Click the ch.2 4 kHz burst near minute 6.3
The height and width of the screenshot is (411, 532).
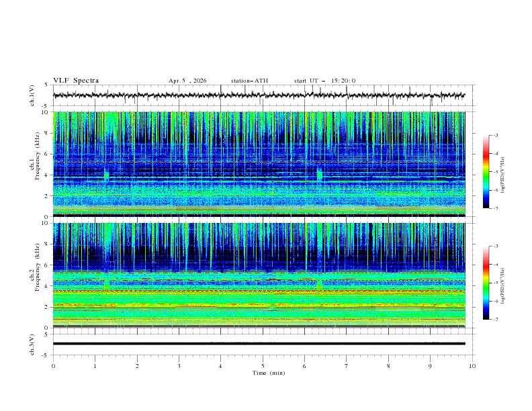[319, 285]
